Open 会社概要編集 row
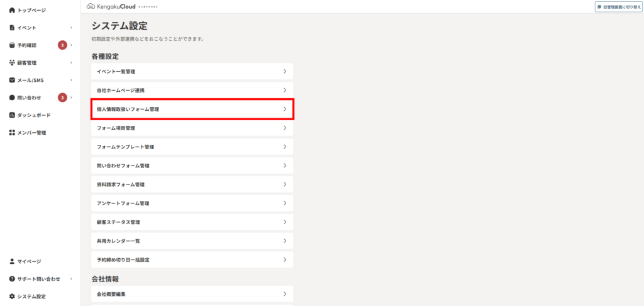The width and height of the screenshot is (644, 306). [x=192, y=294]
